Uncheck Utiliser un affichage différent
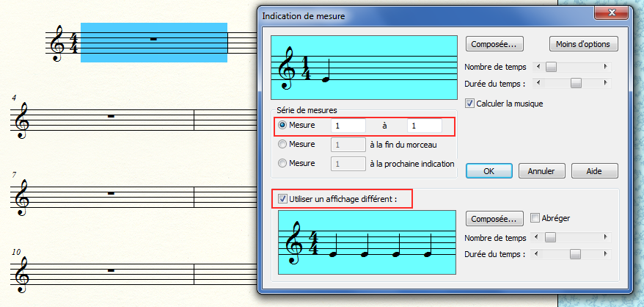 click(x=282, y=198)
